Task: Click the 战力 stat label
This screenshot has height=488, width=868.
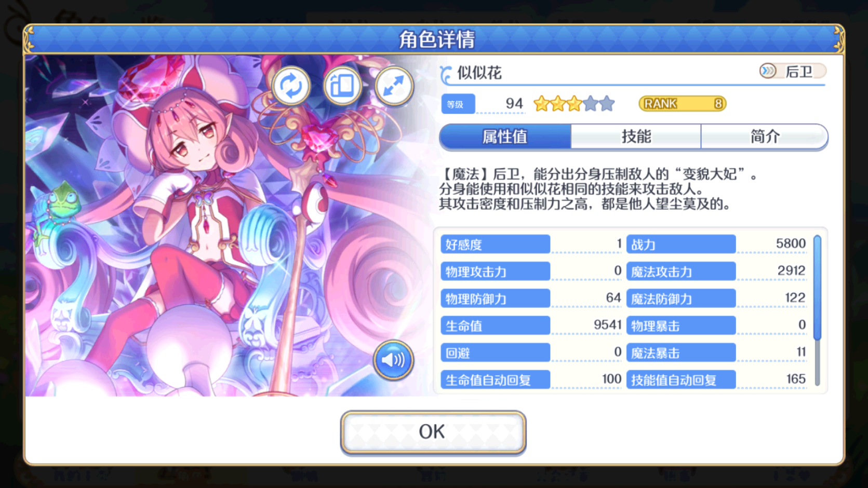Action: coord(681,245)
